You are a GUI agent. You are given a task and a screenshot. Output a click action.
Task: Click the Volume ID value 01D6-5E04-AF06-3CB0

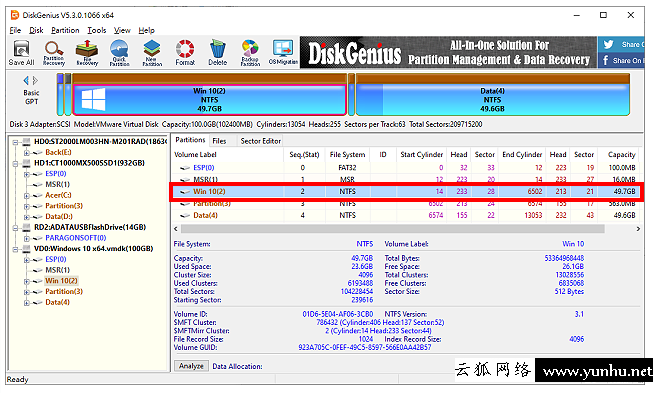(x=338, y=314)
